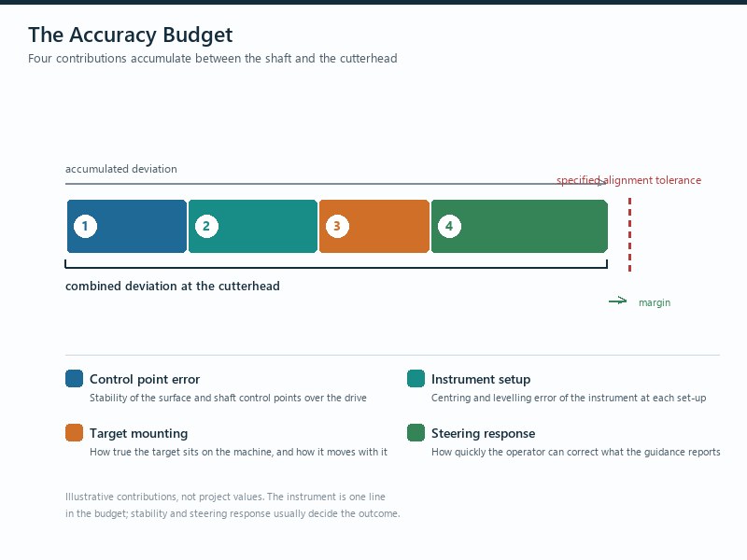Viewport: 747px width, 560px height.
Task: Click footnote 'Illustrative contributions, not project values'
Action: pos(164,497)
